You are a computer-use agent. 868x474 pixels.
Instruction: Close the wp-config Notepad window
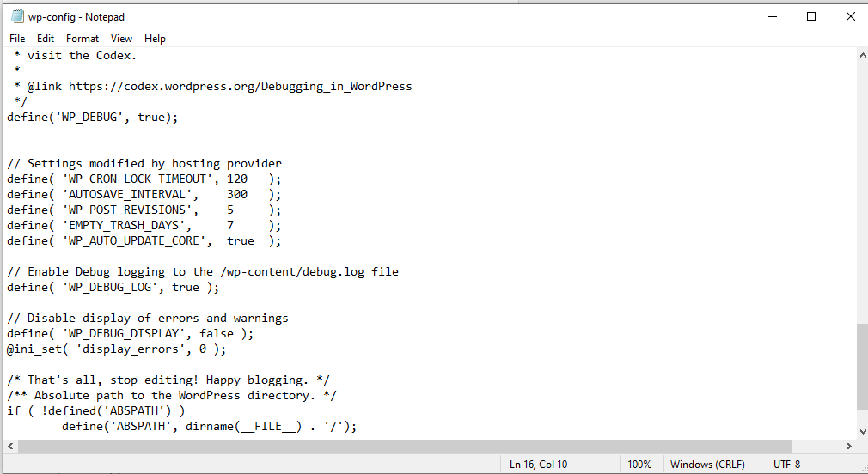850,16
